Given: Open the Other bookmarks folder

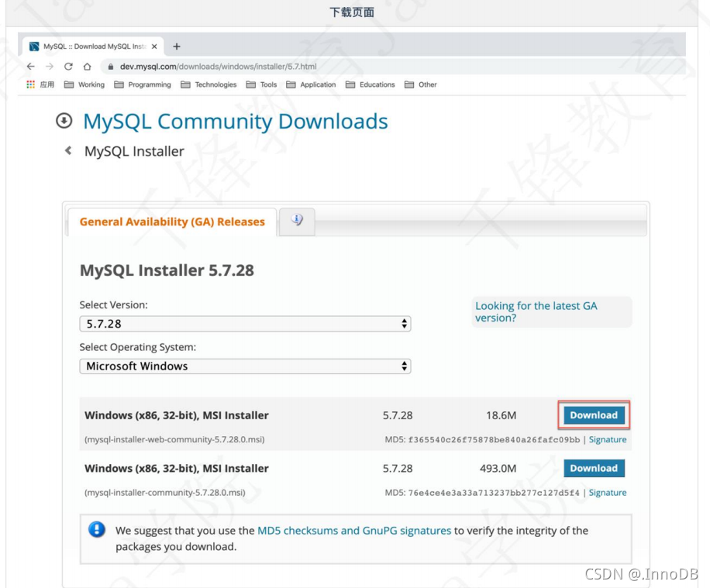Looking at the screenshot, I should click(x=421, y=84).
